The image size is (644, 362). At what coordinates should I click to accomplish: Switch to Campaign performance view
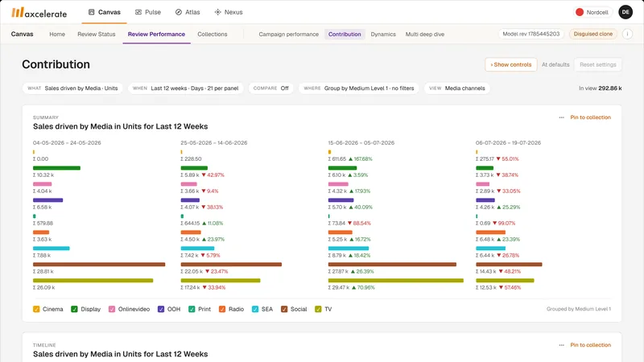289,34
